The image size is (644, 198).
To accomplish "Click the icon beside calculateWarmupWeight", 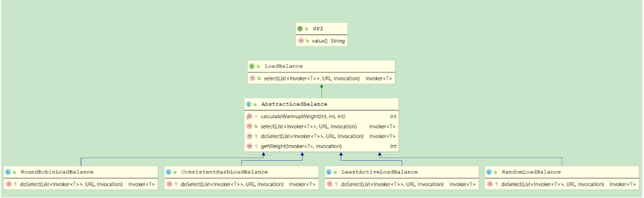I will coord(249,117).
